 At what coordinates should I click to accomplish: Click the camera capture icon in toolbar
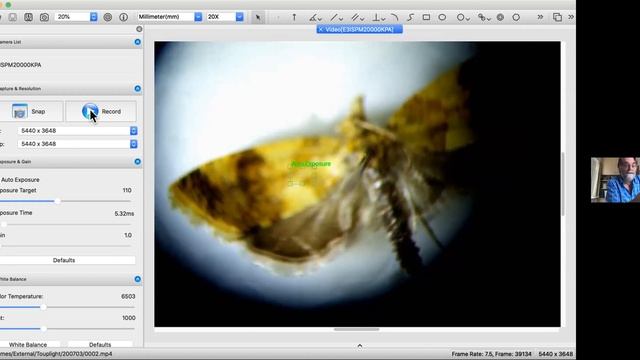pos(44,17)
